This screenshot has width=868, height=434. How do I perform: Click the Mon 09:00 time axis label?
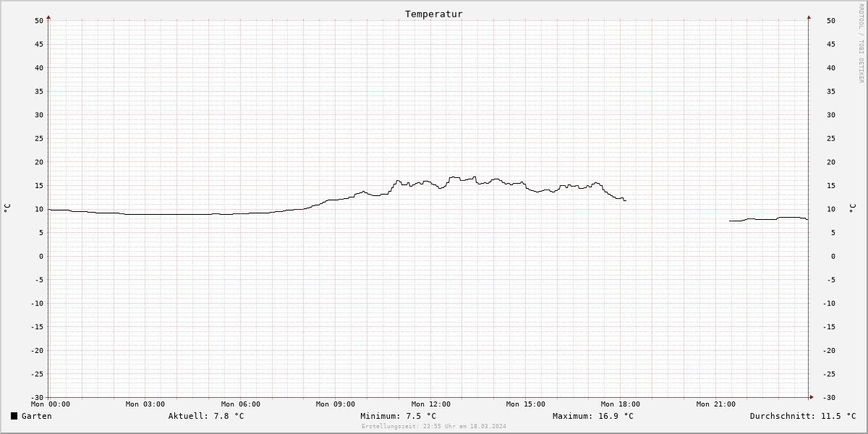336,404
